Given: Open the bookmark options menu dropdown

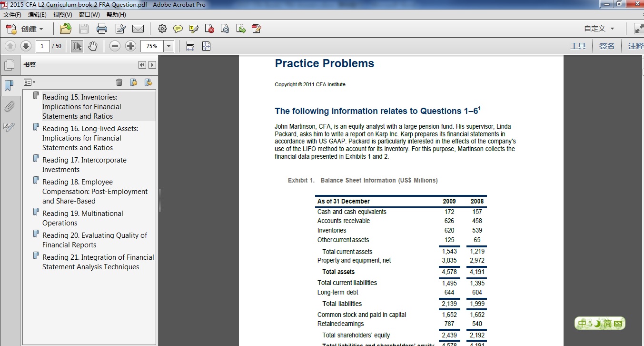Looking at the screenshot, I should (30, 82).
